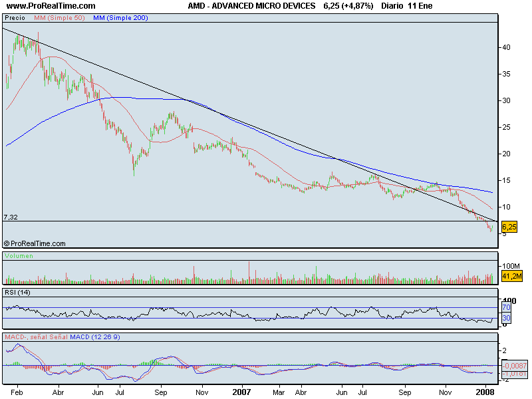This screenshot has width=532, height=399.
Task: Select the Precio panel label
Action: point(15,18)
